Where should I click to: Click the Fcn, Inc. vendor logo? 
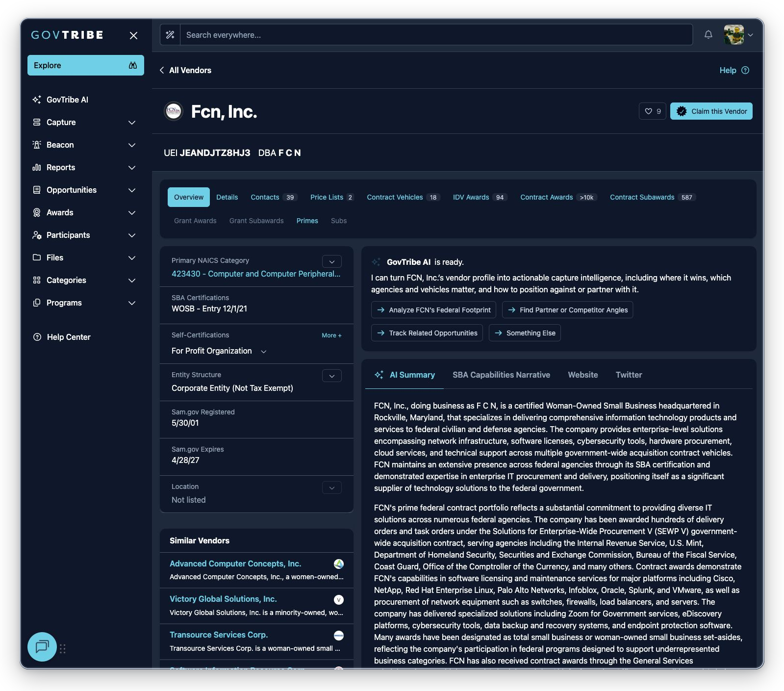coord(173,111)
